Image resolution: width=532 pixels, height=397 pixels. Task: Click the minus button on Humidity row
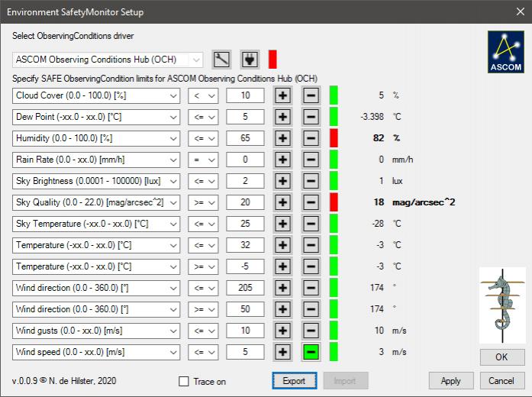pos(311,138)
